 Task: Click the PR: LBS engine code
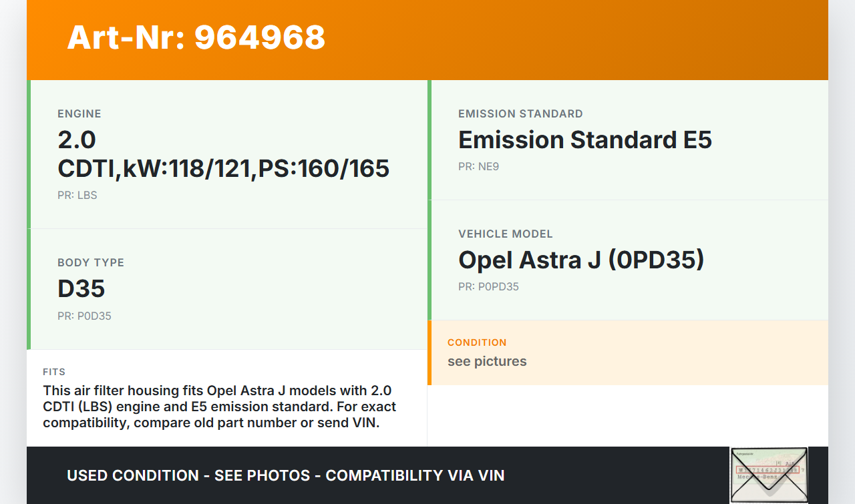coord(77,196)
